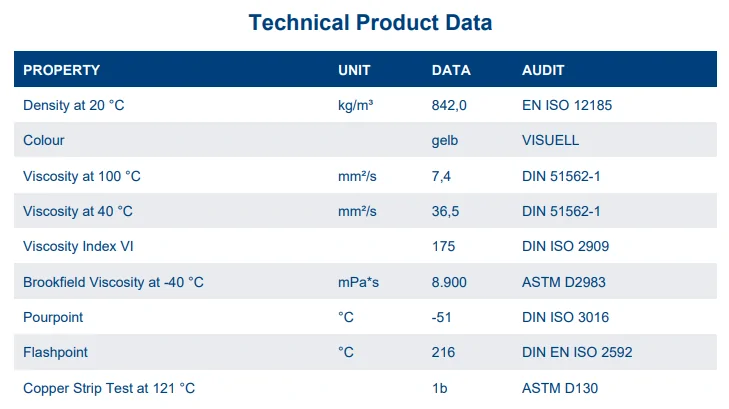Click the Brookfield Viscosity at -40 °C label

pos(113,282)
